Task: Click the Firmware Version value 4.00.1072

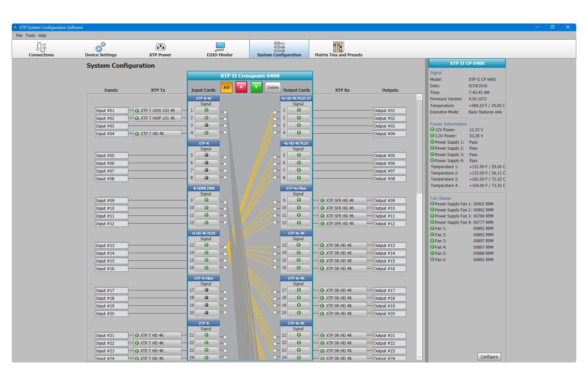Action: point(477,99)
